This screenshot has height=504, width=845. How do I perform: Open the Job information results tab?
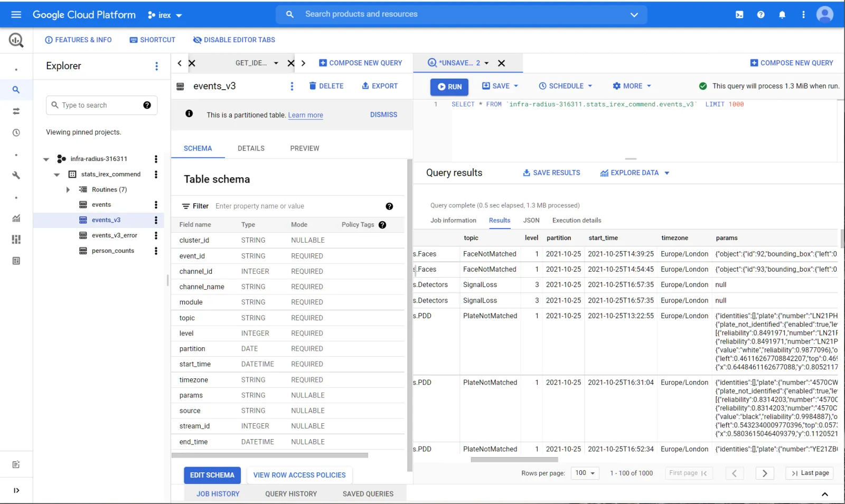[453, 221]
